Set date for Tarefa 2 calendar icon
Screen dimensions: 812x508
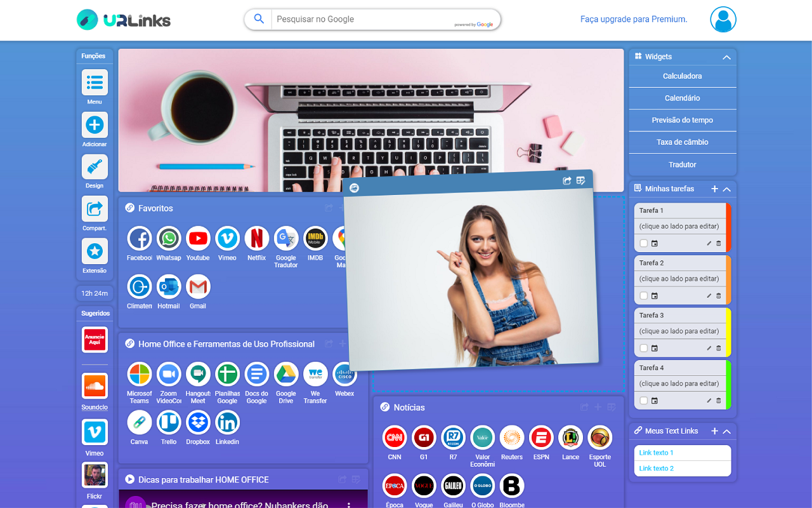655,296
